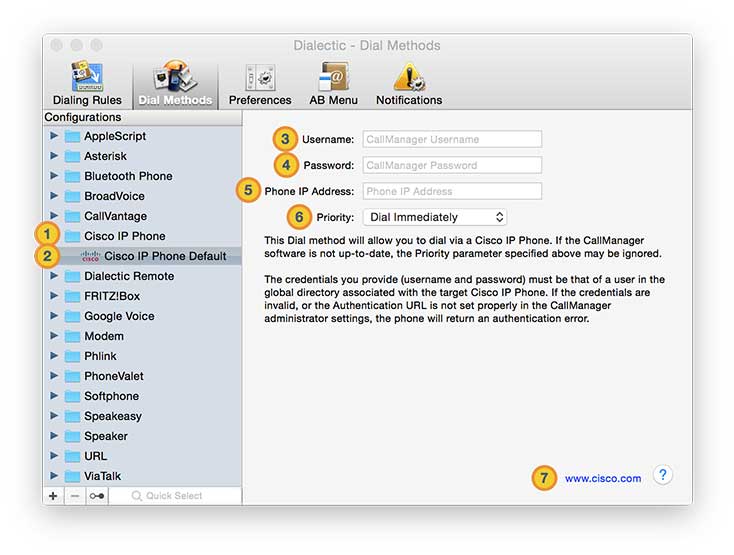Click the Cisco logo beside Cisco IP Phone Default
The width and height of the screenshot is (734, 555).
(x=90, y=256)
